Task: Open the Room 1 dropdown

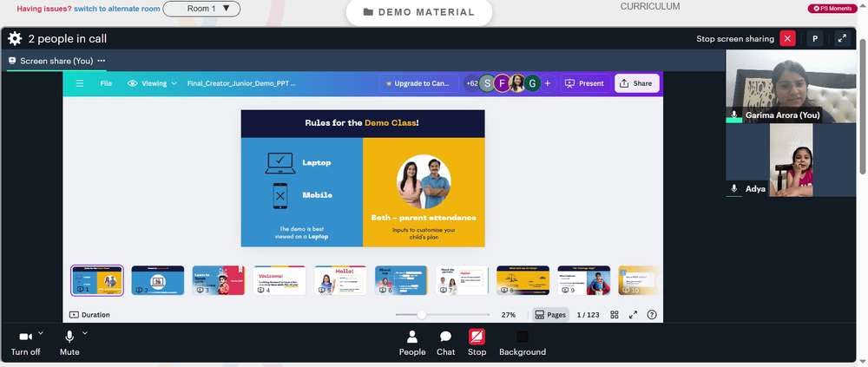Action: (x=201, y=9)
